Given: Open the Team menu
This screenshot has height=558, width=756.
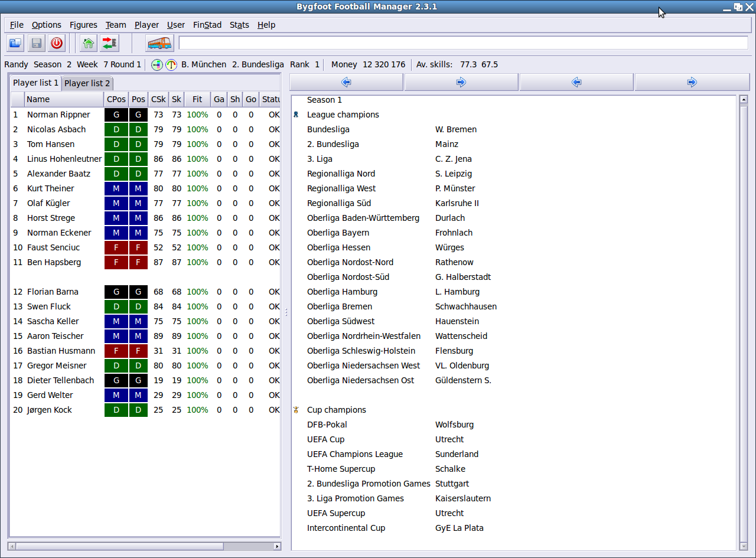Looking at the screenshot, I should coord(116,25).
